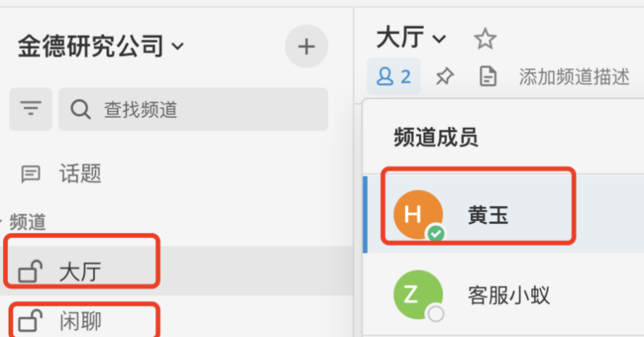The image size is (644, 337).
Task: Select member 黄玉 in the list
Action: coord(504,215)
